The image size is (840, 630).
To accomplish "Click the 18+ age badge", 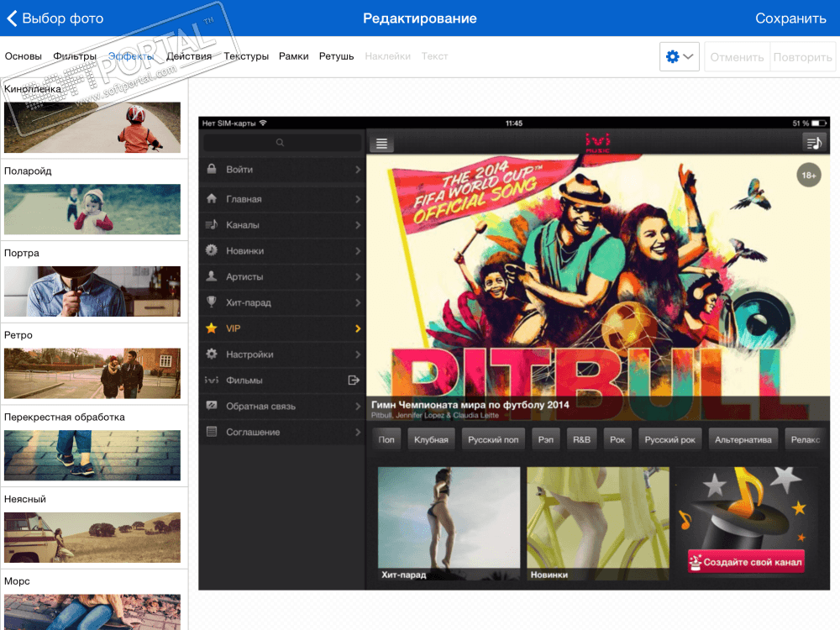I will pos(808,176).
